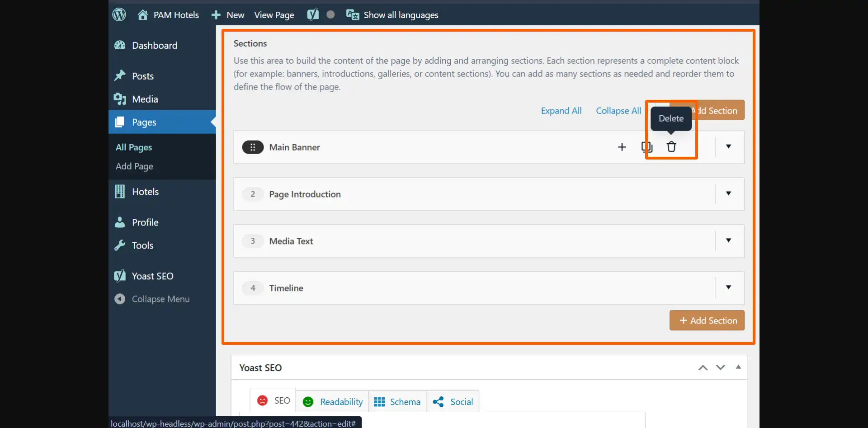Toggle the Yoast SEO panel collapse triangle
The height and width of the screenshot is (428, 868).
(x=738, y=367)
